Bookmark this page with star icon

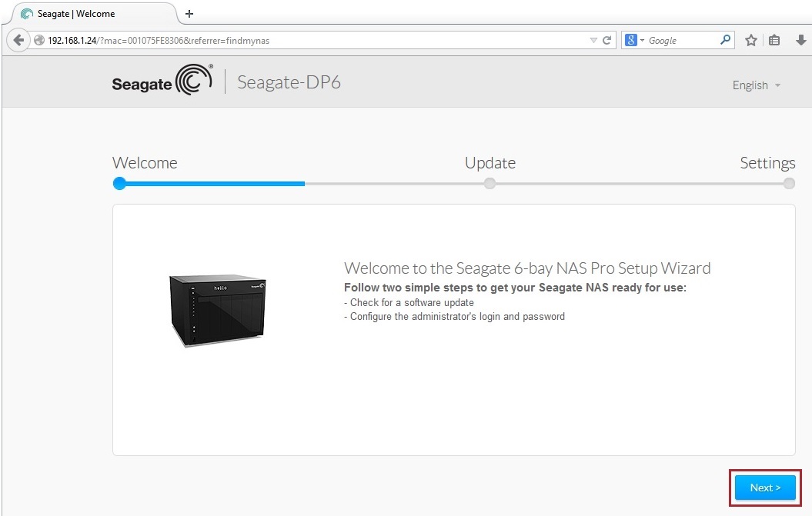pyautogui.click(x=751, y=40)
